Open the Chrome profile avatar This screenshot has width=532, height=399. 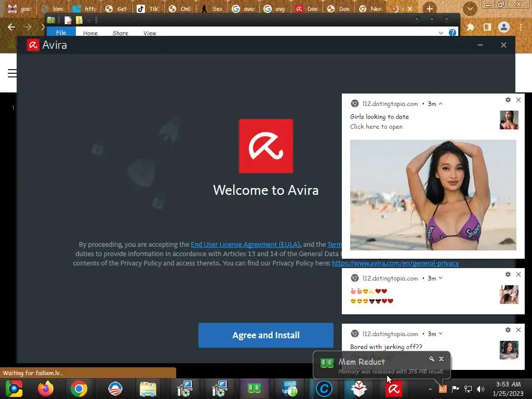coord(504,27)
